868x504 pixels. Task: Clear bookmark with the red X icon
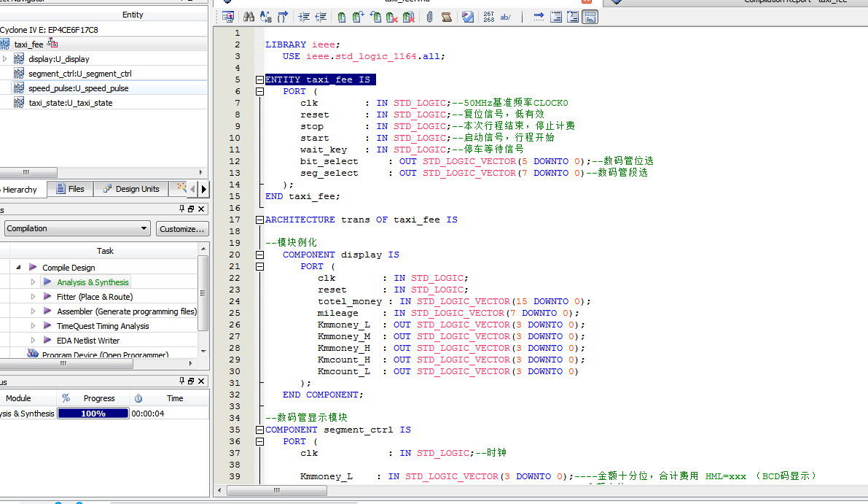(392, 18)
